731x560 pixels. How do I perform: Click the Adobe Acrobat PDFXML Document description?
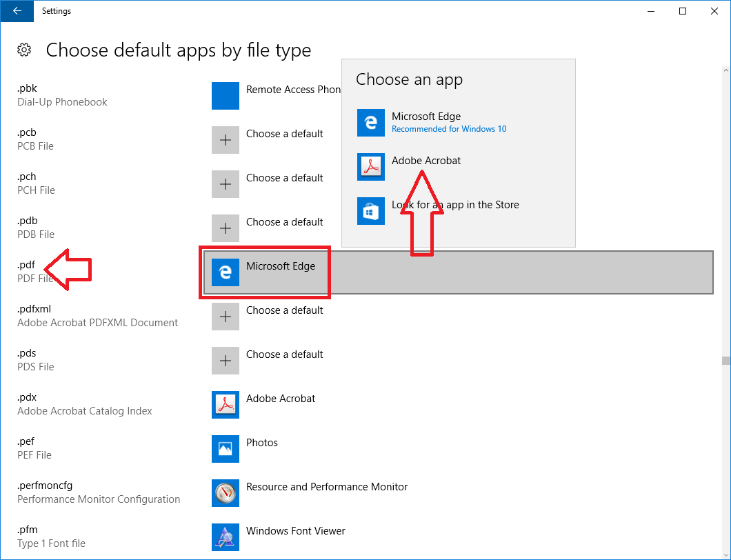(x=97, y=323)
